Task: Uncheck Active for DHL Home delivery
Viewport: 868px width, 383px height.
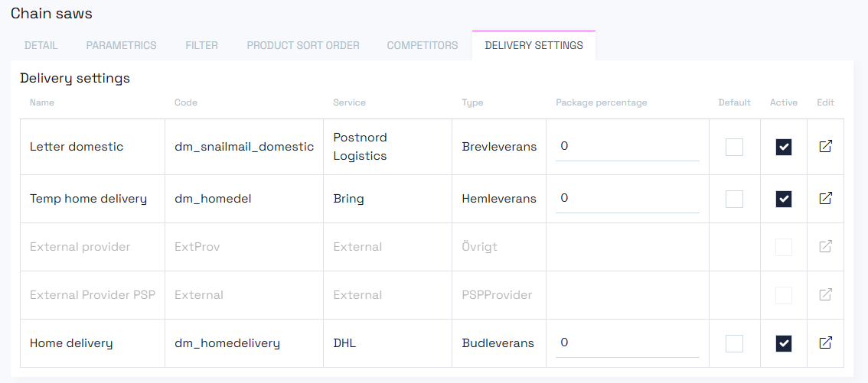Action: (x=783, y=343)
